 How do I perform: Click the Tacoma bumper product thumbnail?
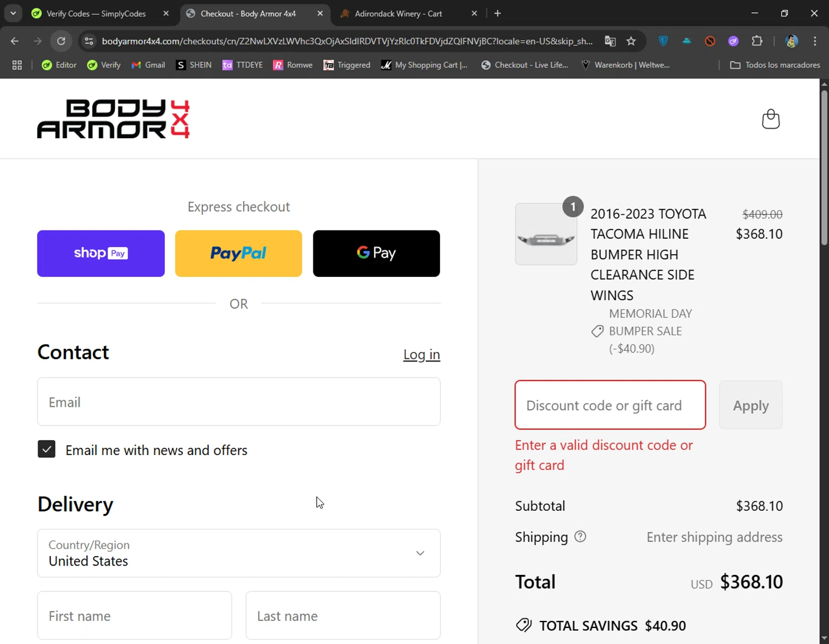[x=546, y=234]
